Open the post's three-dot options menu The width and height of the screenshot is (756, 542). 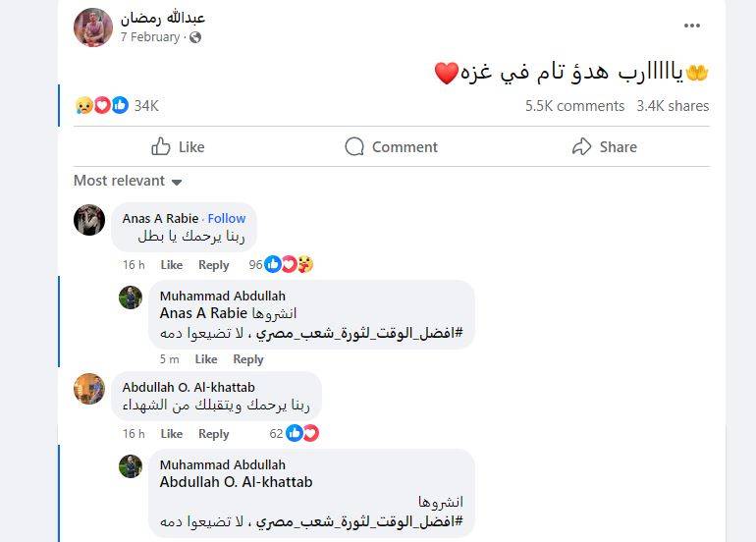coord(692,27)
